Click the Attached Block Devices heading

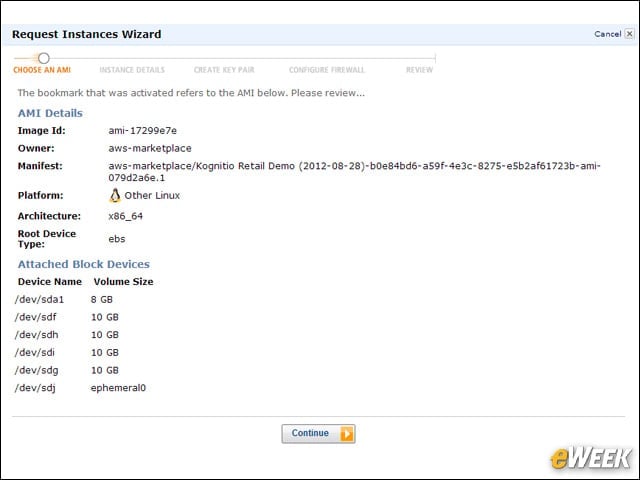pos(84,264)
